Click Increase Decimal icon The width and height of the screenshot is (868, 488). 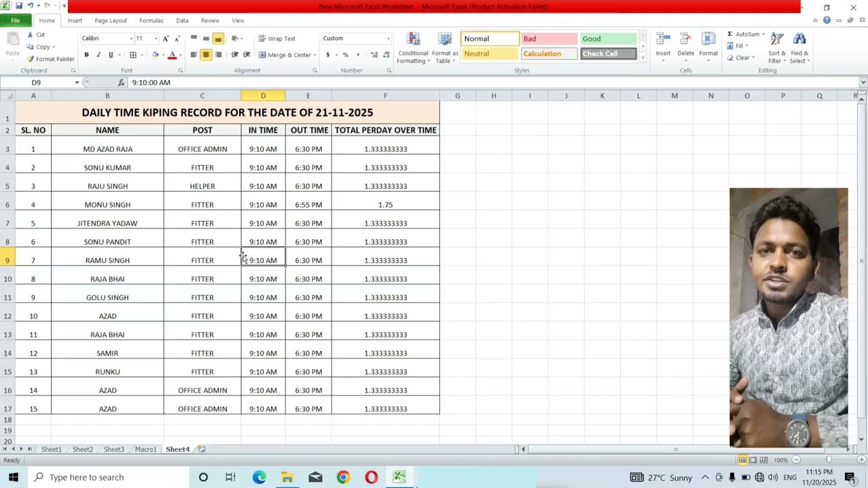tap(374, 55)
